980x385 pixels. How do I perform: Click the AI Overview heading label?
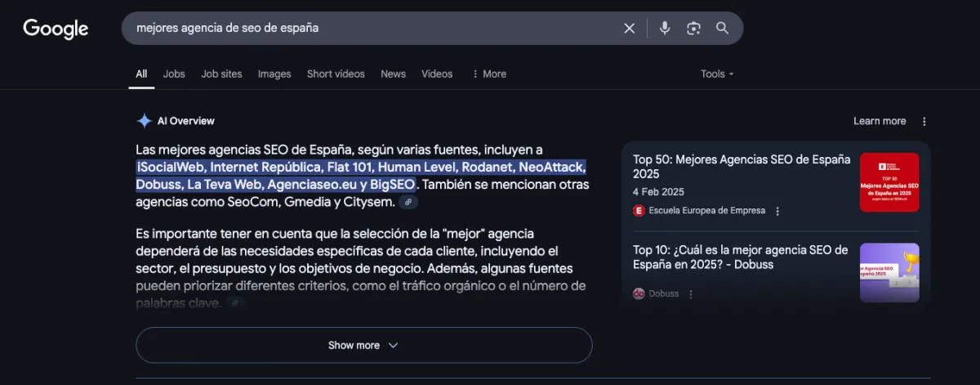(x=186, y=121)
